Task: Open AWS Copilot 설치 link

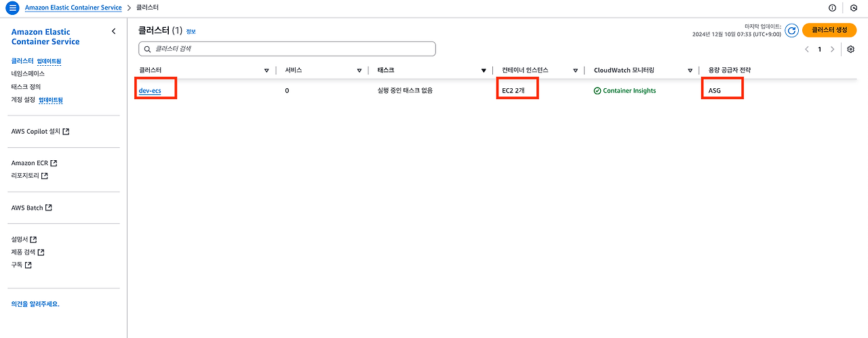Action: coord(36,132)
